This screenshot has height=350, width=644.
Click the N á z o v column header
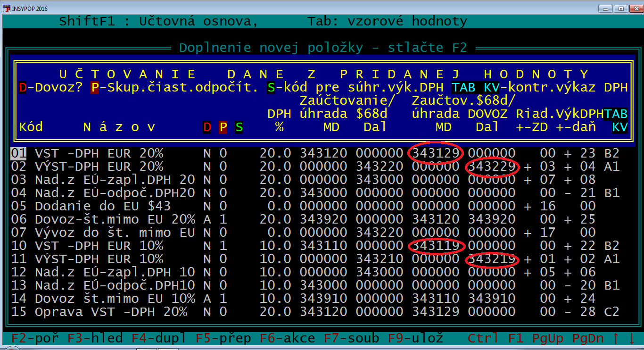[119, 127]
